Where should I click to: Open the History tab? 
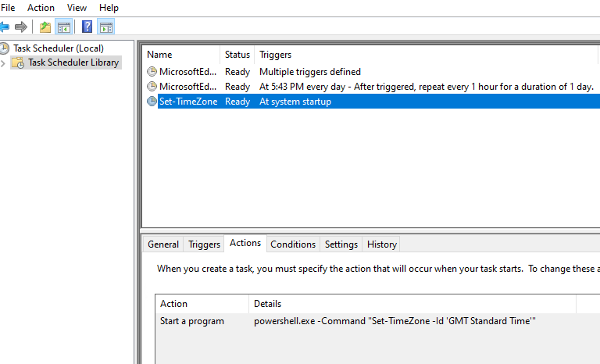[x=382, y=244]
